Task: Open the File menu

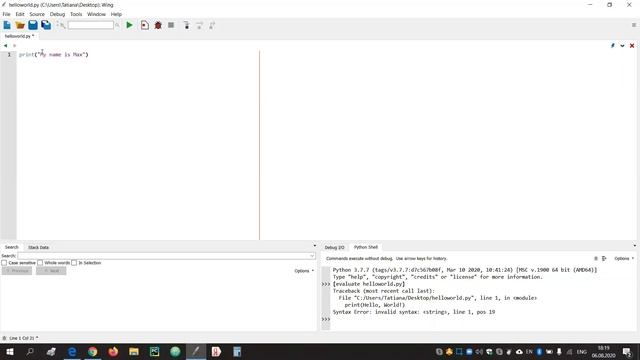Action: pyautogui.click(x=7, y=14)
